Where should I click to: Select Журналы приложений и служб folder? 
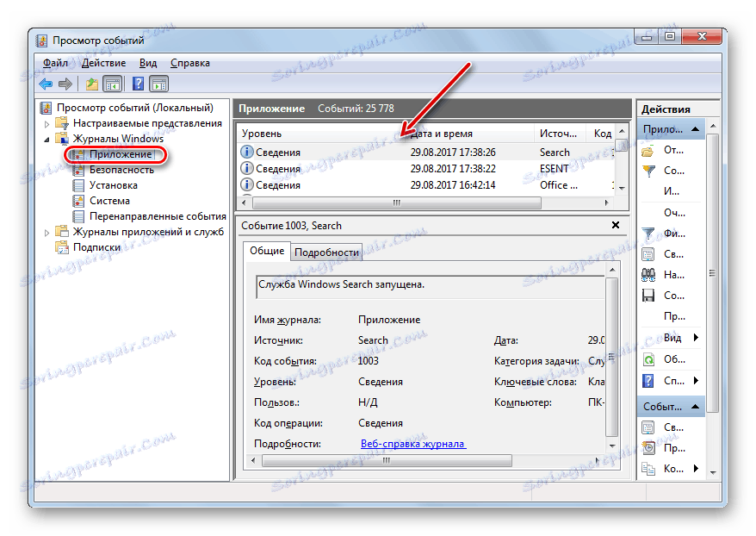(148, 232)
